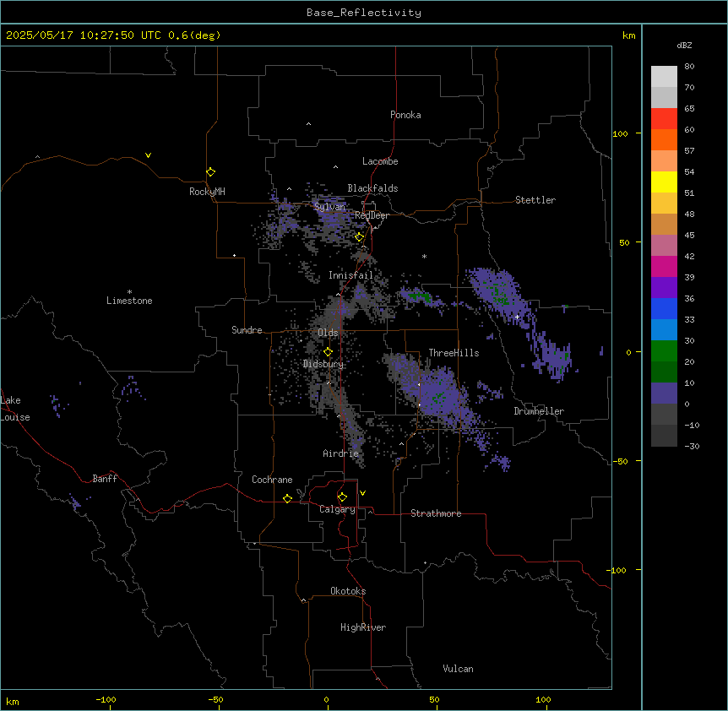Click the Blackfalds label
Screen dimensions: 728x711
372,188
